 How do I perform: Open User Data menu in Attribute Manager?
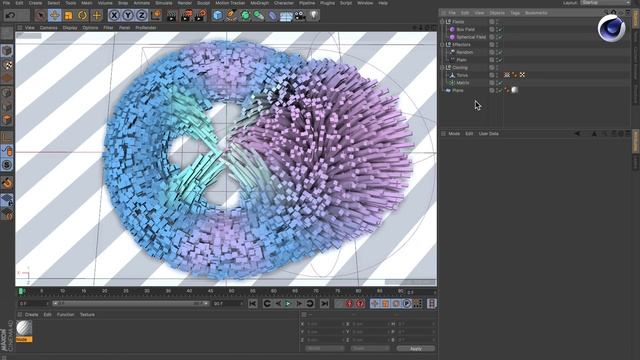click(x=489, y=133)
